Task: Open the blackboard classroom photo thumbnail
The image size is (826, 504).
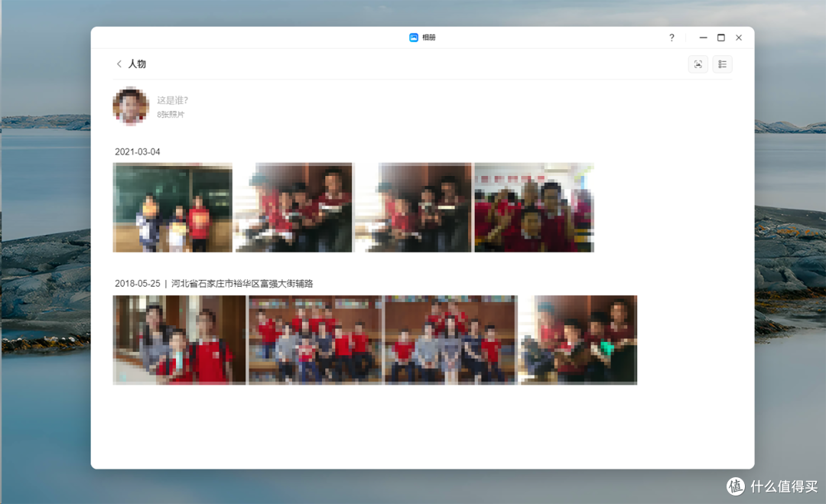Action: click(172, 207)
